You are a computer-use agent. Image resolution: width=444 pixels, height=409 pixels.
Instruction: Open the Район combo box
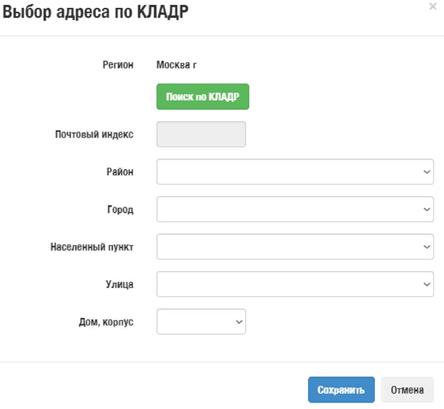[295, 172]
